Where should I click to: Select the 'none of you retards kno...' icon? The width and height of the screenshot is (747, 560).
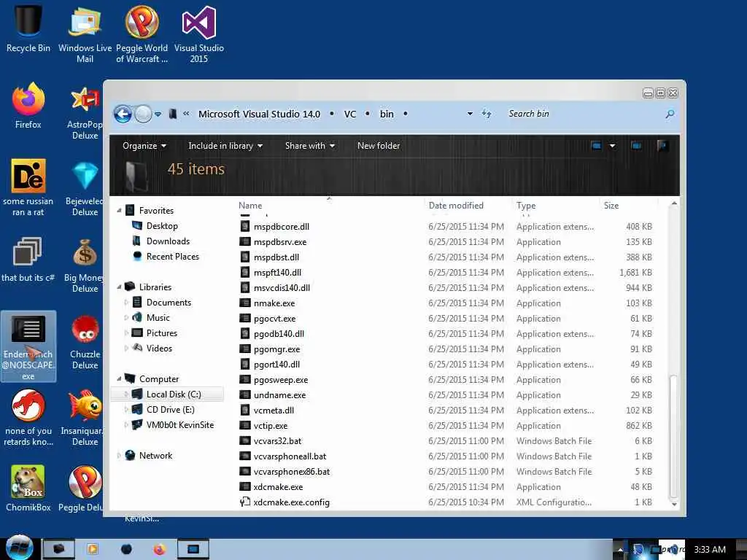pyautogui.click(x=28, y=418)
